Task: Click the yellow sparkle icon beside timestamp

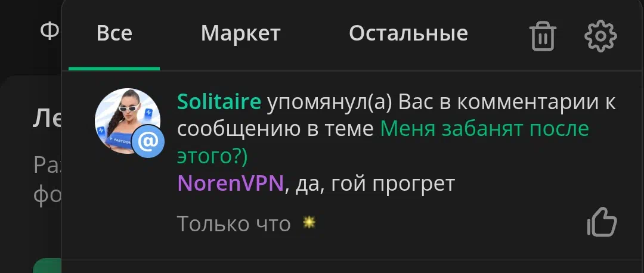Action: [309, 223]
